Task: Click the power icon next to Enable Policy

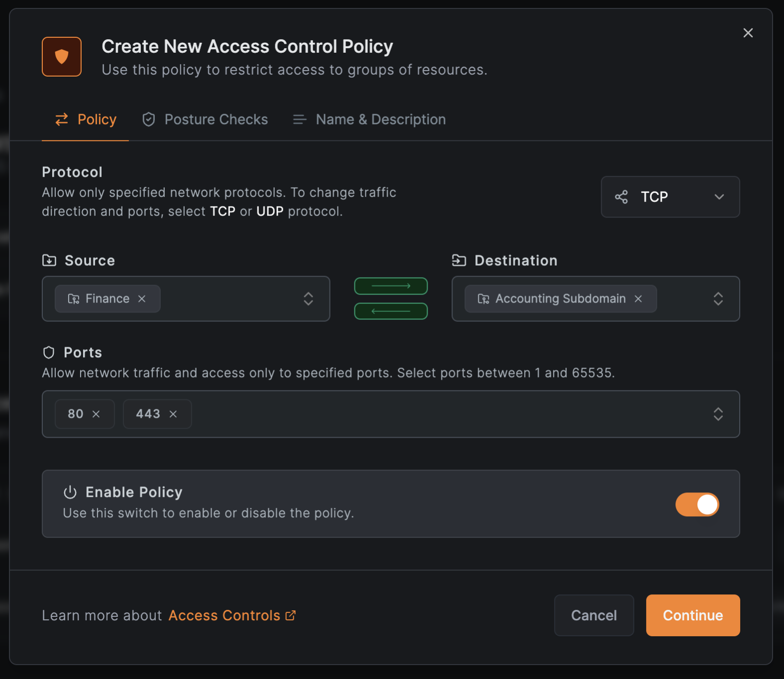Action: [x=70, y=492]
